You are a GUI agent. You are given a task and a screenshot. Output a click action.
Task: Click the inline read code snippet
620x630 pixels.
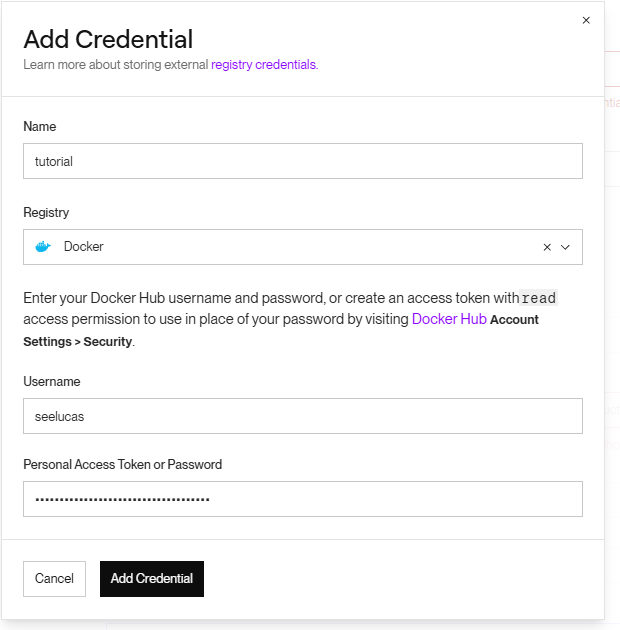click(538, 298)
